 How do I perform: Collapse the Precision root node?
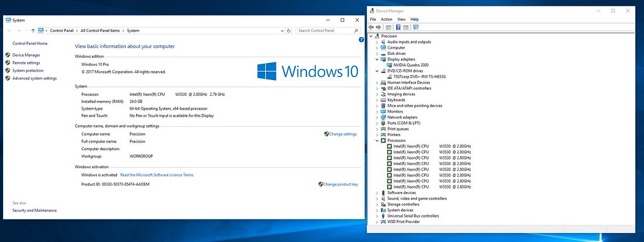click(x=371, y=36)
